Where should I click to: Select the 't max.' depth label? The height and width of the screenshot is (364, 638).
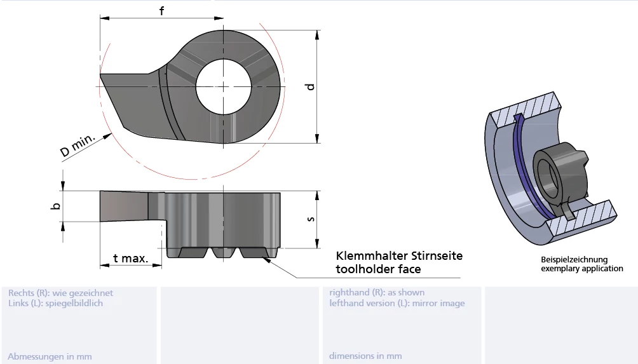click(x=130, y=259)
